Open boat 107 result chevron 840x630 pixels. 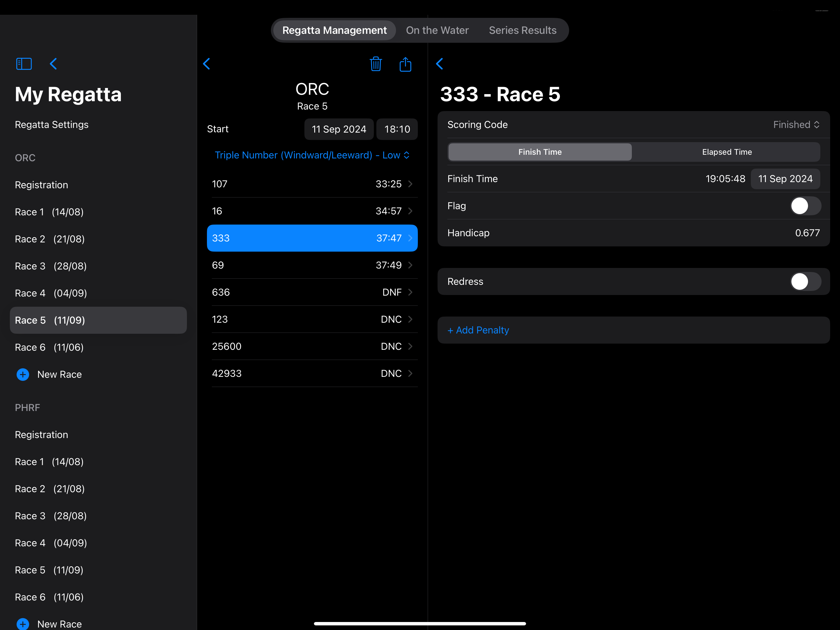[410, 184]
